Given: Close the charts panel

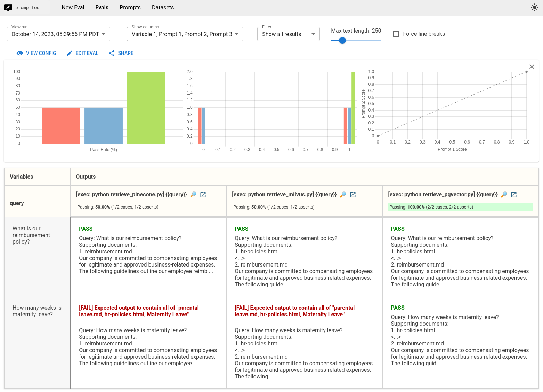Looking at the screenshot, I should (532, 67).
